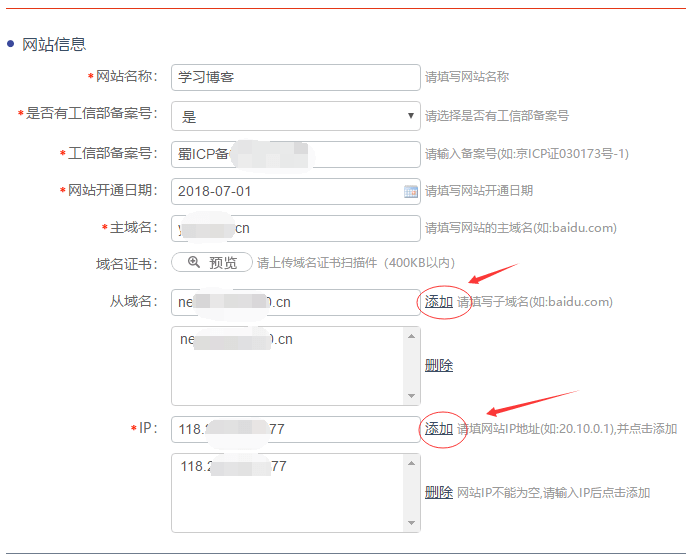
Task: Select the .cn entry in subdomain list
Action: pyautogui.click(x=237, y=340)
